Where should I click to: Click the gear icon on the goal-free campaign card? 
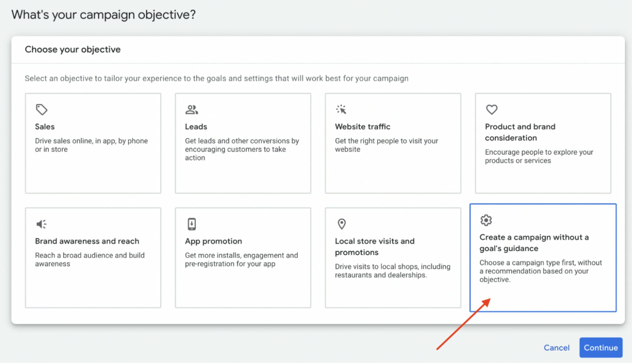pyautogui.click(x=486, y=220)
